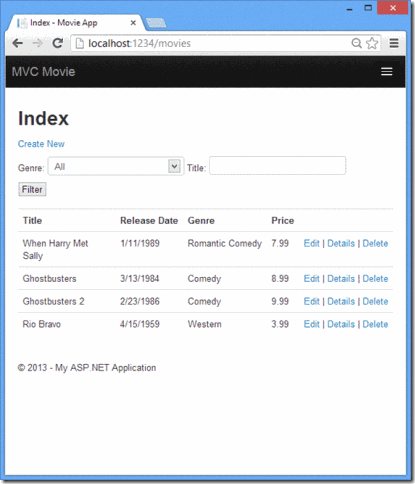View Details for When Harry Met Sally
Screen dimensions: 415x484
341,243
